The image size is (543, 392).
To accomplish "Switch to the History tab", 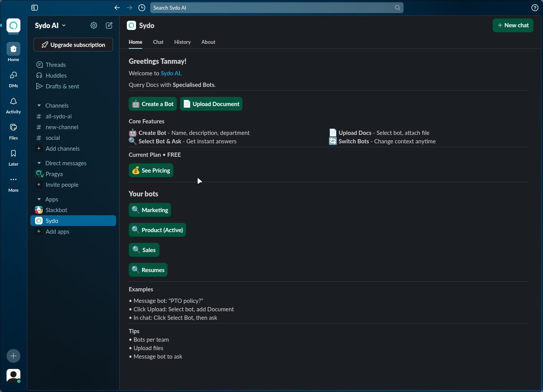I will 182,42.
